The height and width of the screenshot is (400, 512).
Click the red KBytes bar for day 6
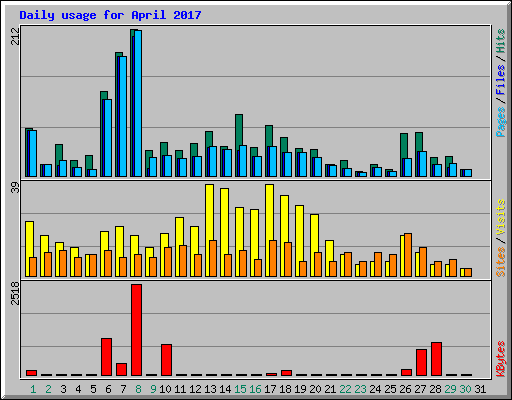click(107, 357)
